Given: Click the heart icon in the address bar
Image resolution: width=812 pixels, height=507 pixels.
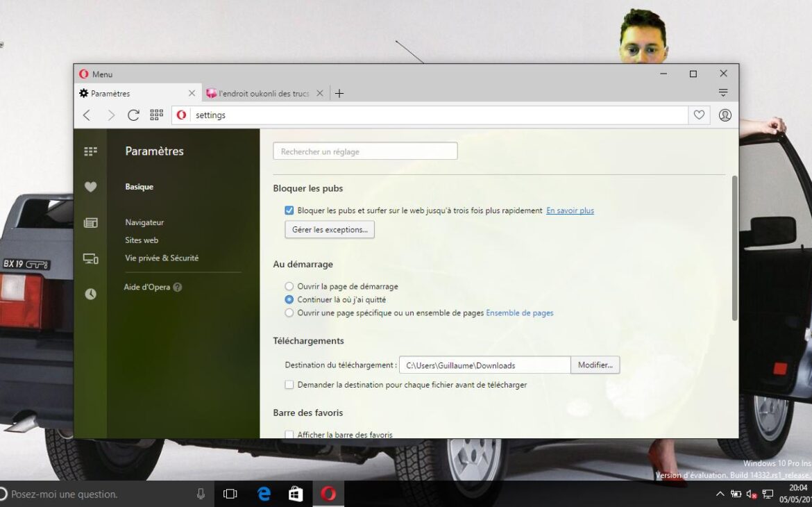Looking at the screenshot, I should (699, 115).
